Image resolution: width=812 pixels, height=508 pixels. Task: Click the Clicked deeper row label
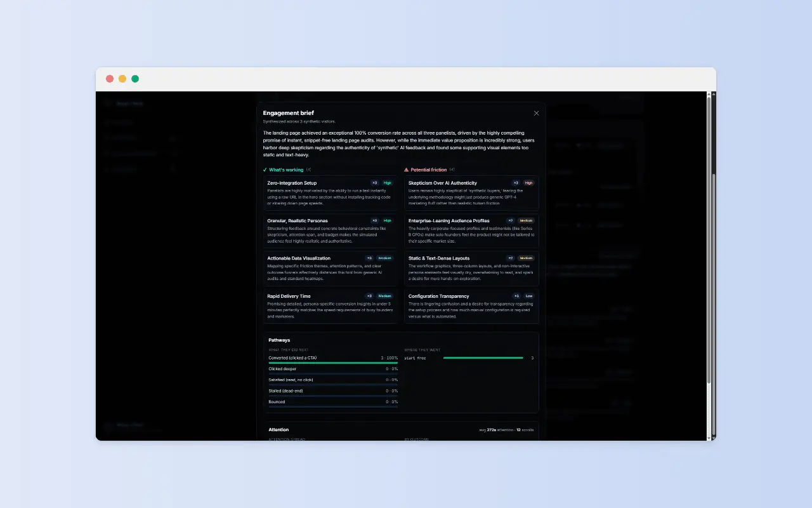click(282, 369)
